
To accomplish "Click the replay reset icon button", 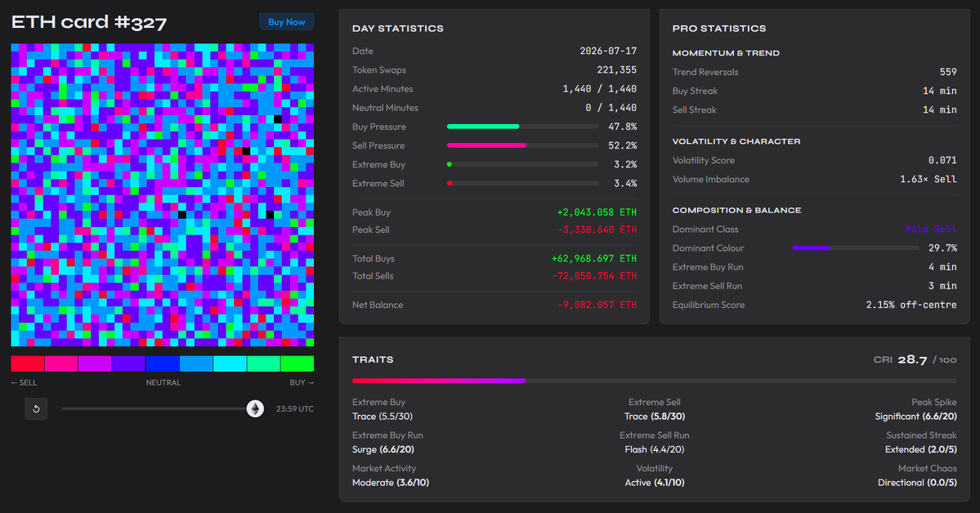I will pyautogui.click(x=36, y=408).
